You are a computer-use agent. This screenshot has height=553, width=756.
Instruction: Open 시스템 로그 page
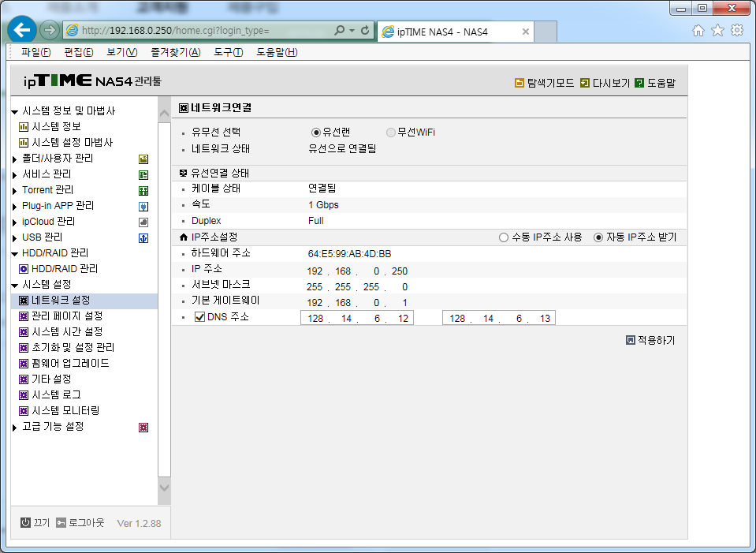coord(56,394)
